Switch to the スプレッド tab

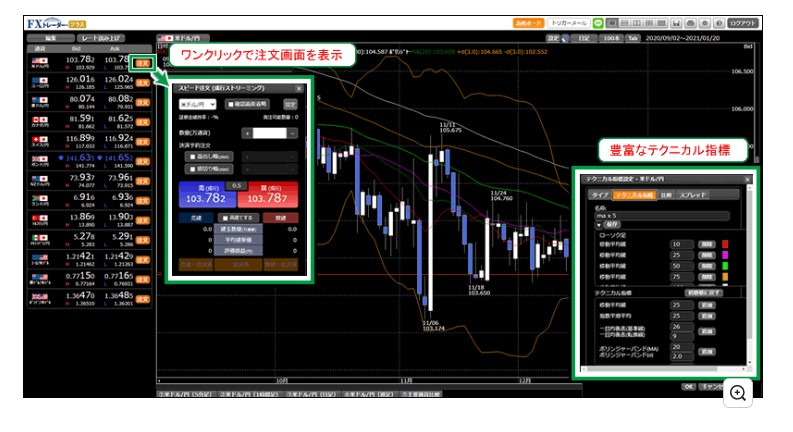pos(693,195)
